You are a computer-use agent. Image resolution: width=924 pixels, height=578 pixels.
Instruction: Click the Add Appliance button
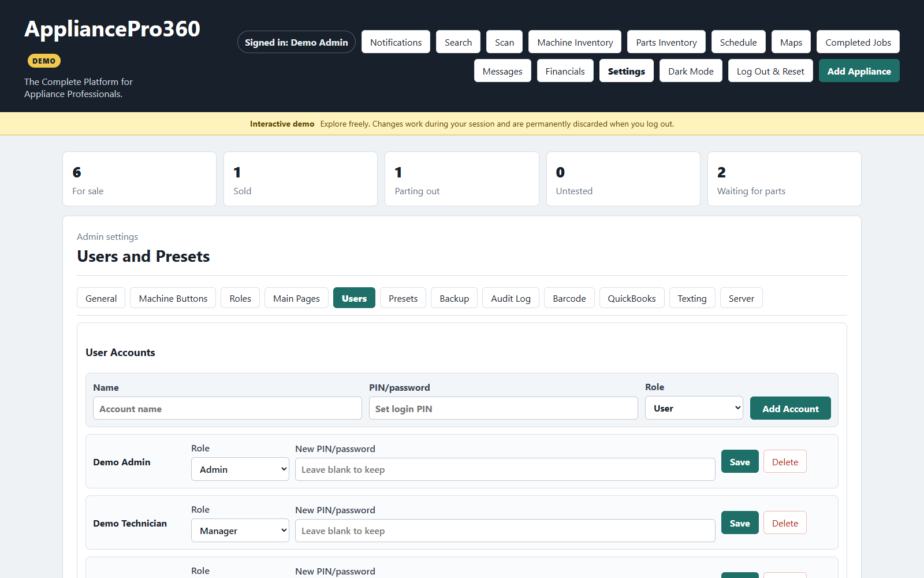point(859,71)
